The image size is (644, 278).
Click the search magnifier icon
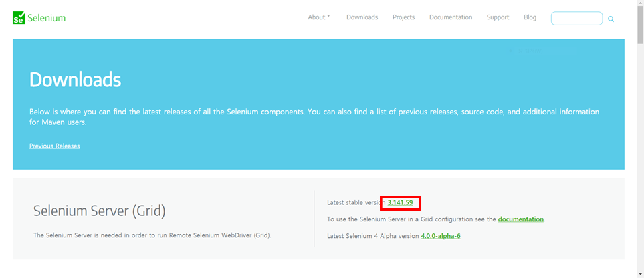(611, 19)
